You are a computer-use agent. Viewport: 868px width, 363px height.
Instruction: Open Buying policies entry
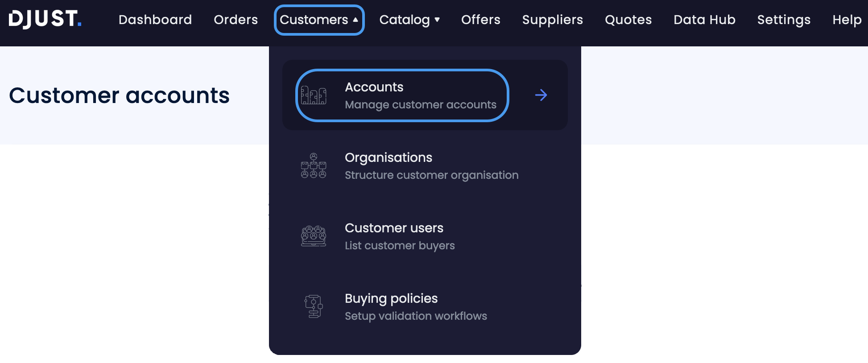425,307
